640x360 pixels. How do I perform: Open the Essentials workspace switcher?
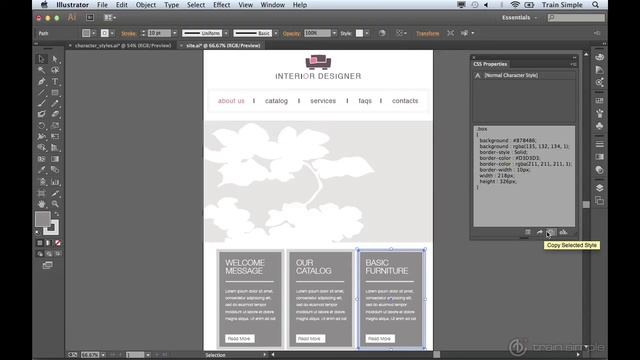[519, 18]
